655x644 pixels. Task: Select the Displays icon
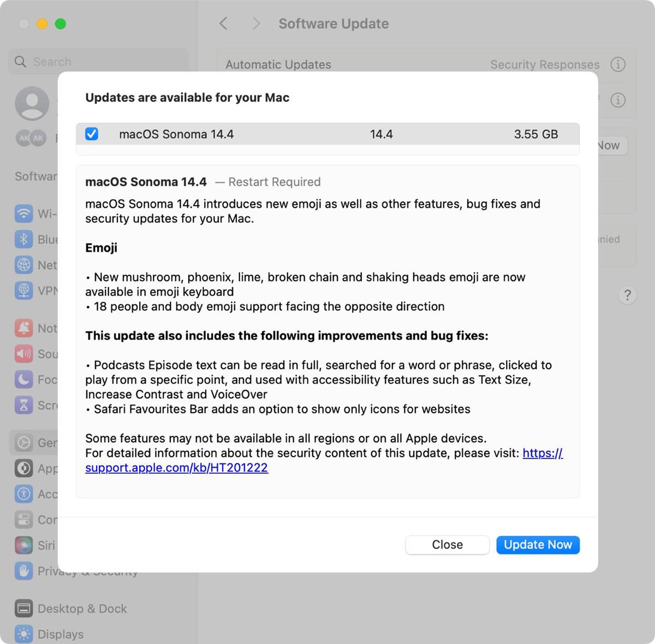click(24, 634)
